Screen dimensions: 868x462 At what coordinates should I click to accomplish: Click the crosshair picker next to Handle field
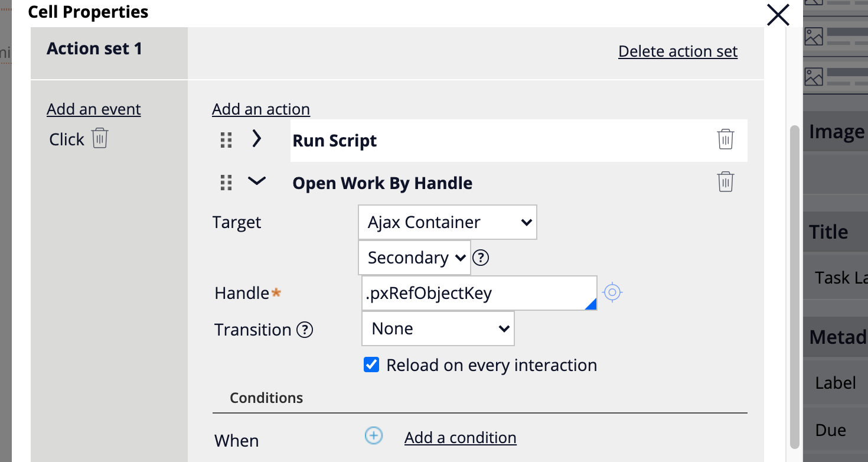click(x=612, y=292)
